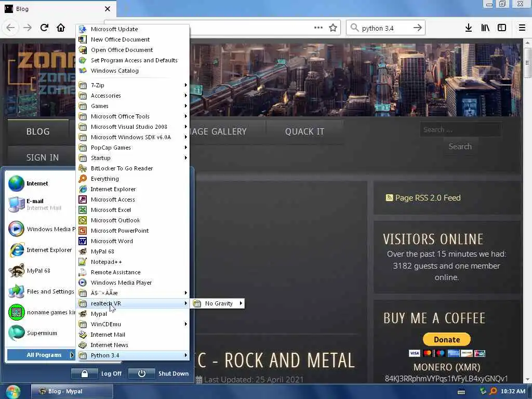532x399 pixels.
Task: Open the No Gravity submenu
Action: pos(218,303)
